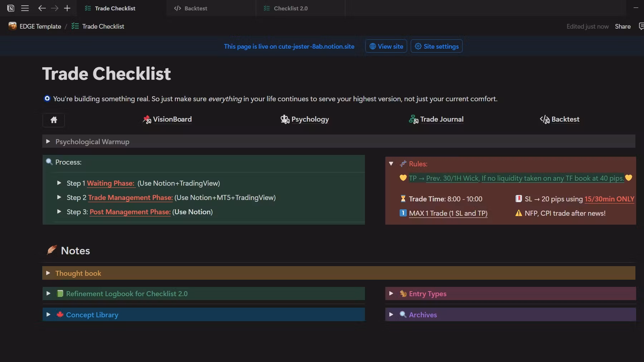
Task: Click the back navigation arrow
Action: (42, 8)
